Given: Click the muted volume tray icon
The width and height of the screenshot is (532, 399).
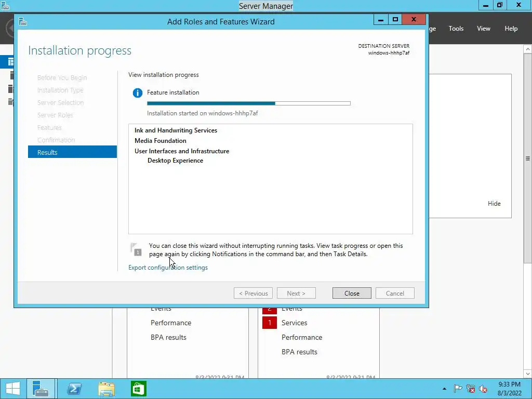Looking at the screenshot, I should (483, 389).
